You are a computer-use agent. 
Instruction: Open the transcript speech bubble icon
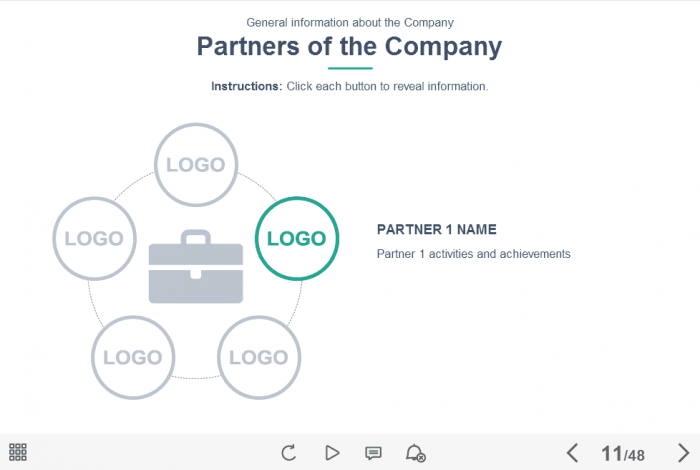pos(373,452)
